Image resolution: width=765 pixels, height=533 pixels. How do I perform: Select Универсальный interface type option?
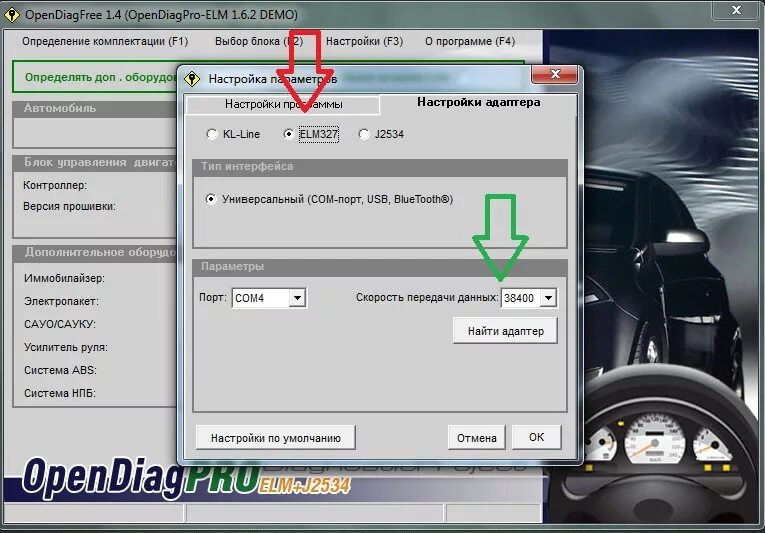coord(330,199)
